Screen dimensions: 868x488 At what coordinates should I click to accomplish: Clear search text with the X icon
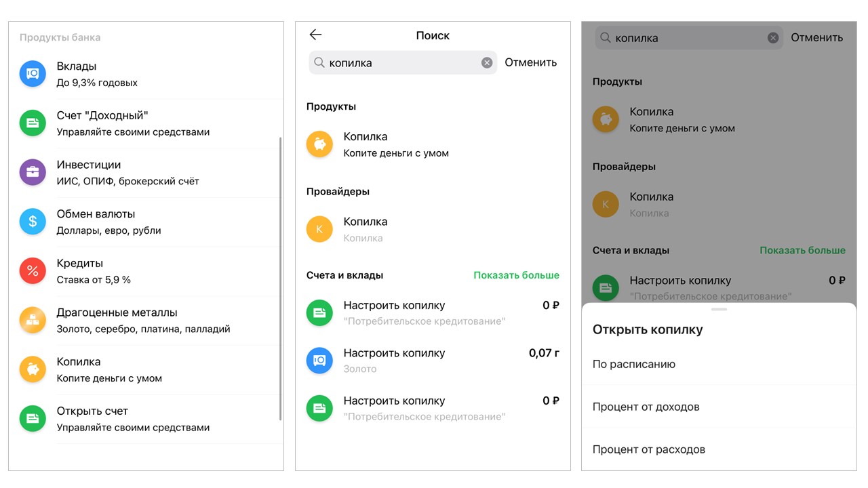tap(487, 63)
